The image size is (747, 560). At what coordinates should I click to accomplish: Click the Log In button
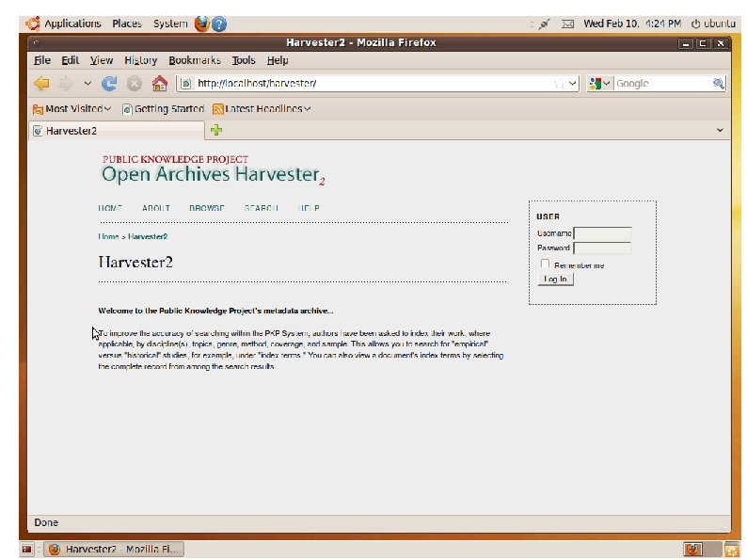coord(555,279)
